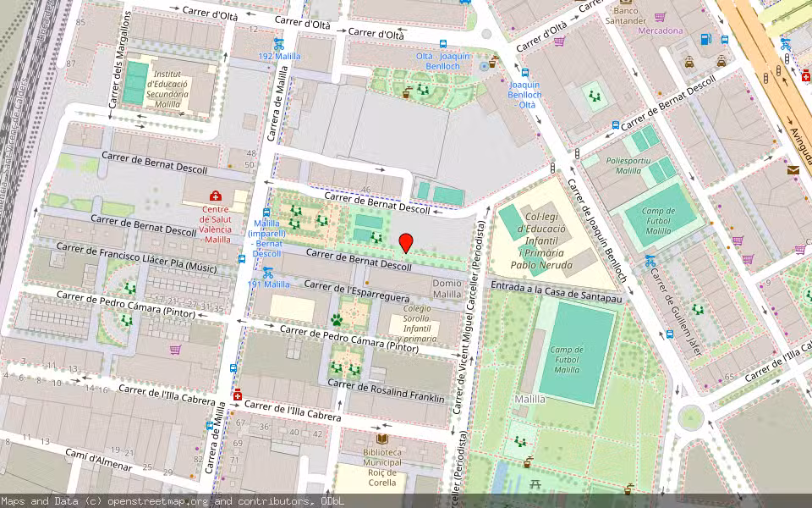Click the Joaquín Benlloch - Oltà stop label

pyautogui.click(x=524, y=94)
